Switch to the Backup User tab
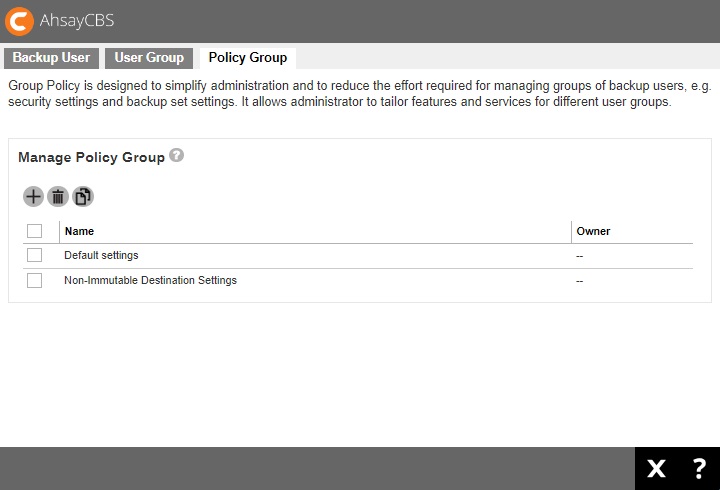 [51, 58]
